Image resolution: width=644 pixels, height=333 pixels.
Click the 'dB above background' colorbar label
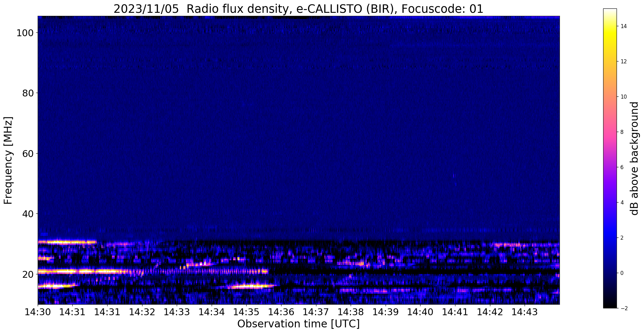[634, 159]
